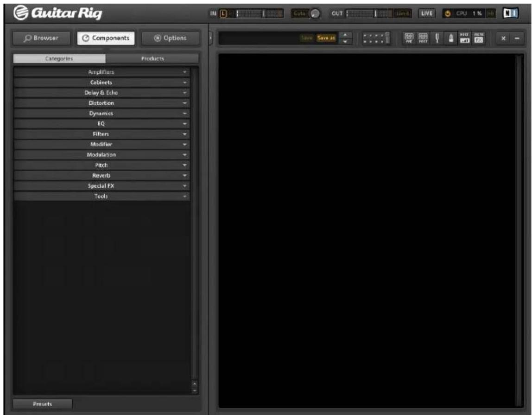Select next preset with down arrow
Screen dimensions: 532x415
coord(345,42)
